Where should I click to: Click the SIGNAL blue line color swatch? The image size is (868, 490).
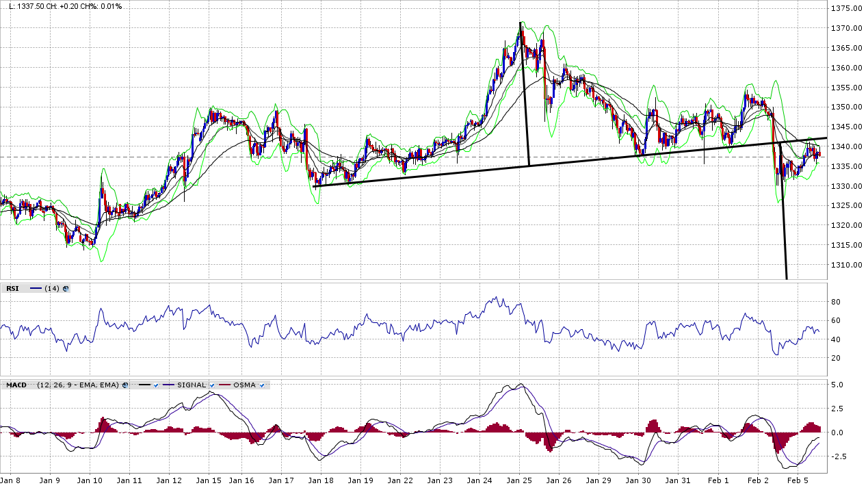tap(168, 385)
